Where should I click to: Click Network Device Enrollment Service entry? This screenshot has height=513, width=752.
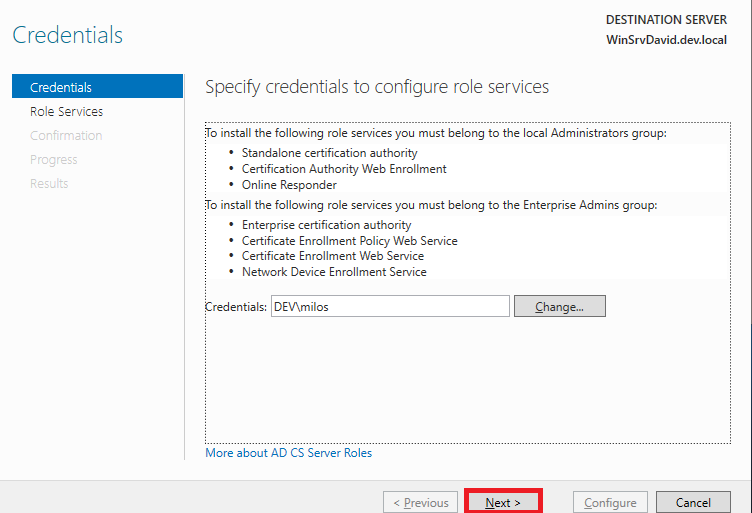point(334,272)
